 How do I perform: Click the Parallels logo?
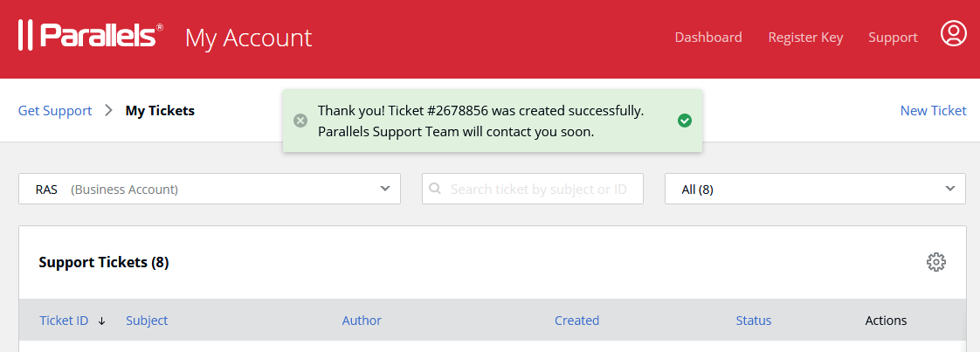click(91, 35)
